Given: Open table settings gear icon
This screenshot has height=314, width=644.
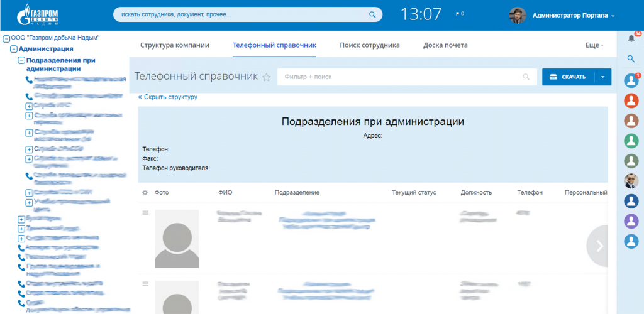Looking at the screenshot, I should click(x=145, y=192).
